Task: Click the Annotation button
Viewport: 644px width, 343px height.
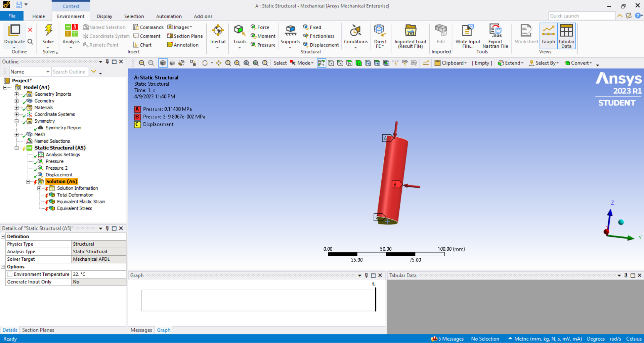Action: (x=183, y=45)
